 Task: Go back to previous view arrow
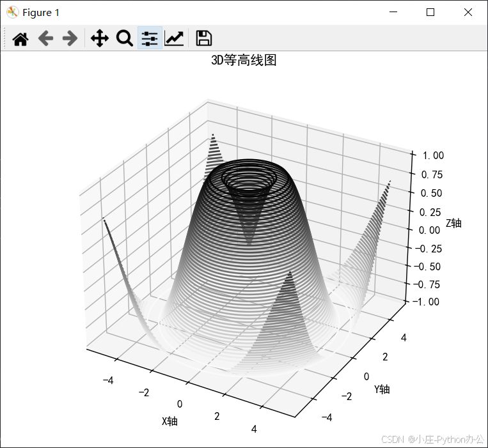(45, 38)
